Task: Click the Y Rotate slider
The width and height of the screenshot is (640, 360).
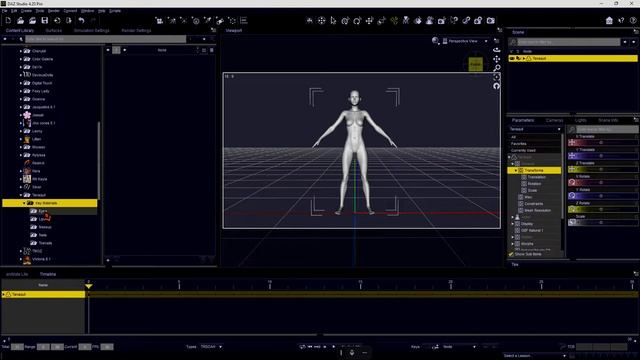Action: 603,196
